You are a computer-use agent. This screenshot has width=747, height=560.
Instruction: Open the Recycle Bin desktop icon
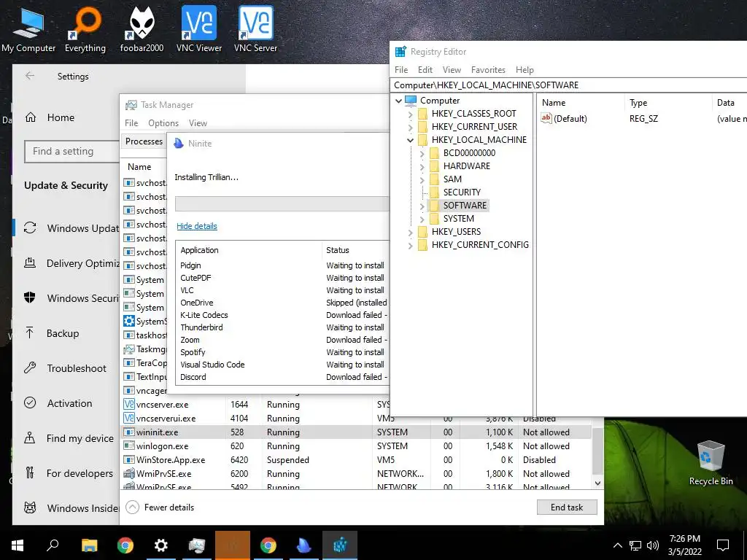(x=711, y=463)
